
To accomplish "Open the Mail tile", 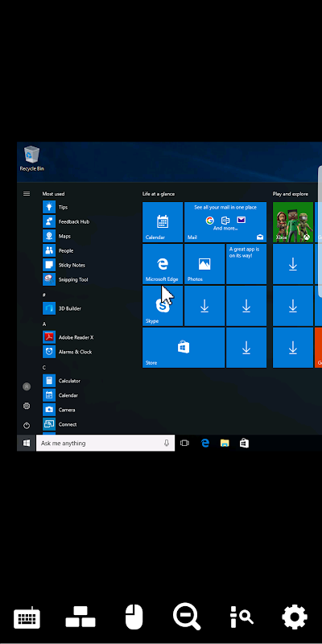I will click(x=225, y=222).
